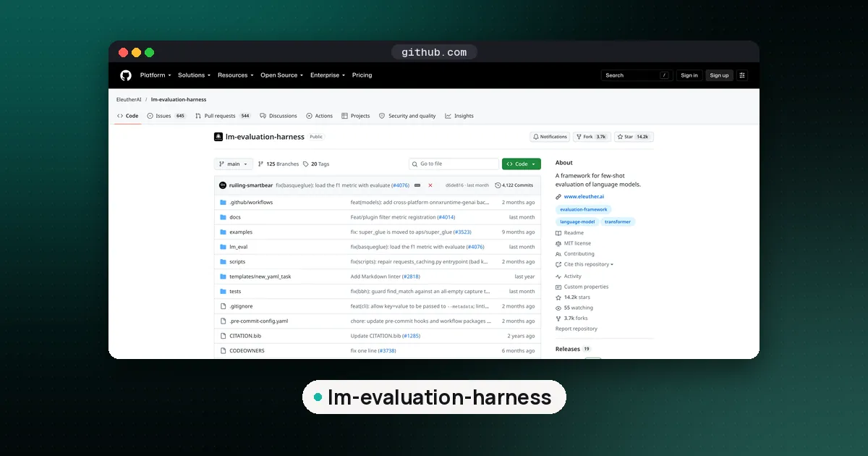Open the header settings icon next to Sign up
This screenshot has height=456, width=868.
pos(743,75)
